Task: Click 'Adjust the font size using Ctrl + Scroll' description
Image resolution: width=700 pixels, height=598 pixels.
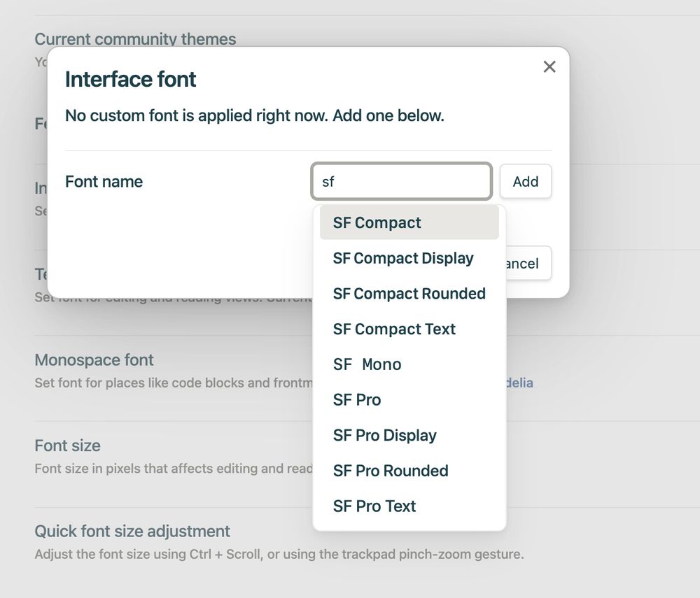Action: tap(279, 555)
